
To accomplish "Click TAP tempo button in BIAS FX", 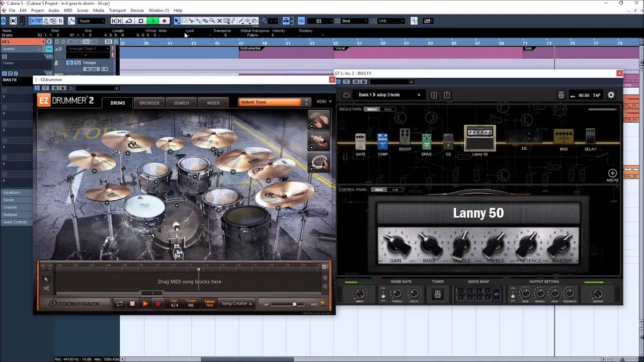I will 596,96.
